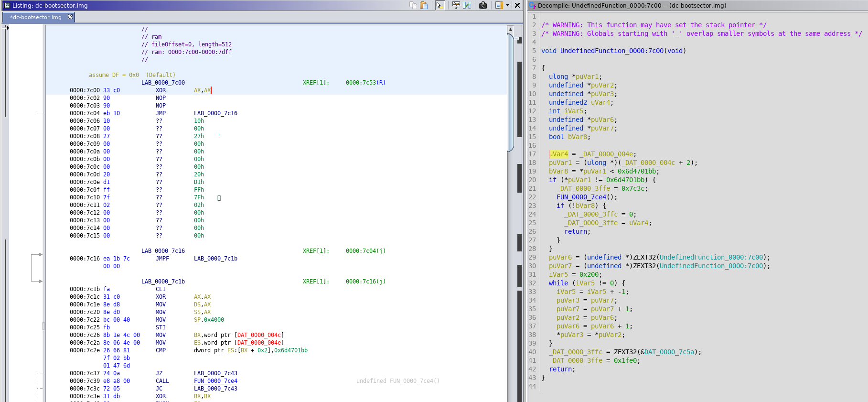Select the highlighted uVar4 variable on line 17
The image size is (868, 402).
tap(558, 154)
